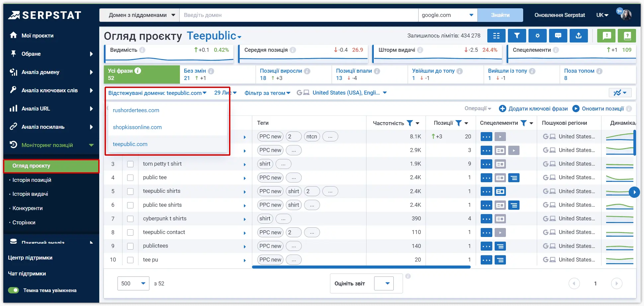The width and height of the screenshot is (644, 306).
Task: Click the green question mark help icon
Action: (x=627, y=36)
